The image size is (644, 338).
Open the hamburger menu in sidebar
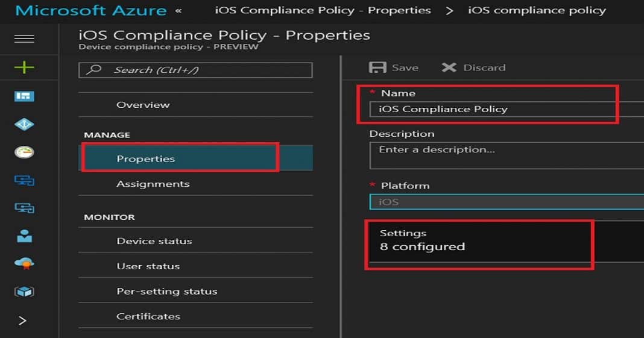click(24, 39)
